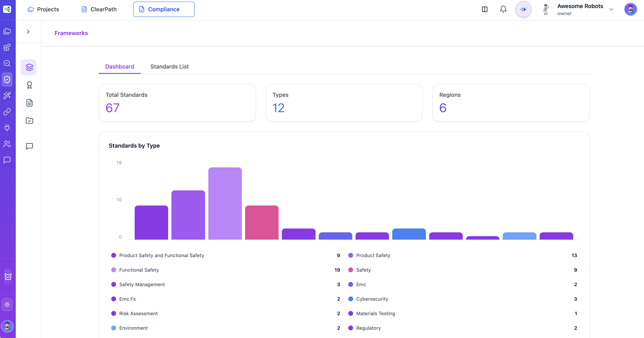Viewport: 644px width, 338px height.
Task: Open the notifications bell icon
Action: point(503,9)
